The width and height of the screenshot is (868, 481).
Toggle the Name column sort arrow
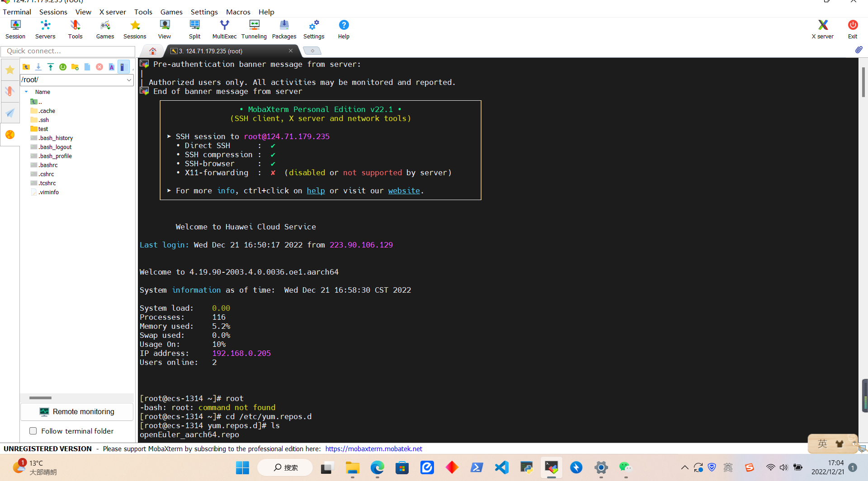pyautogui.click(x=26, y=92)
